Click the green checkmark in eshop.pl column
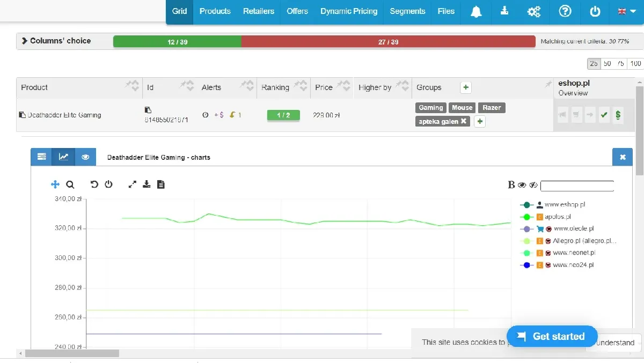The width and height of the screenshot is (644, 363). [x=604, y=115]
